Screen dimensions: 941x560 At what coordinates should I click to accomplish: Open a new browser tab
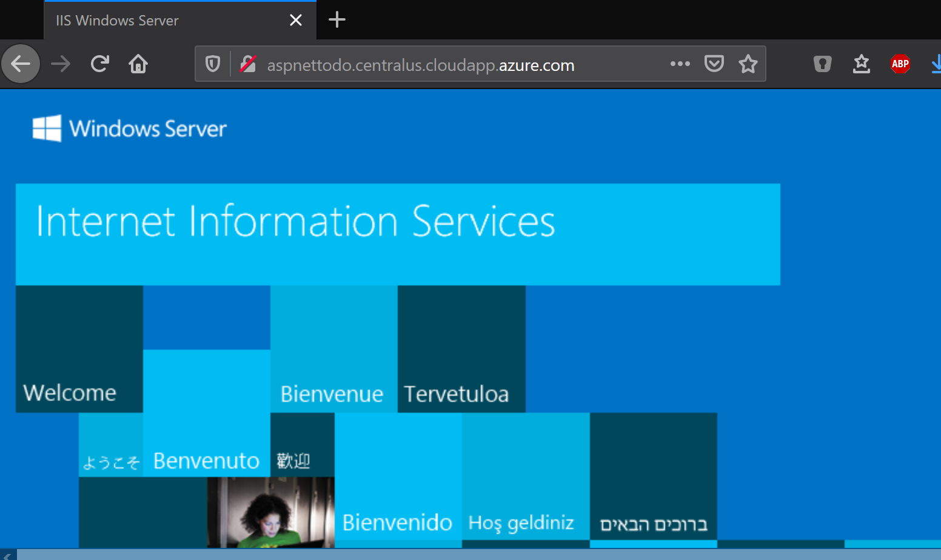click(337, 20)
